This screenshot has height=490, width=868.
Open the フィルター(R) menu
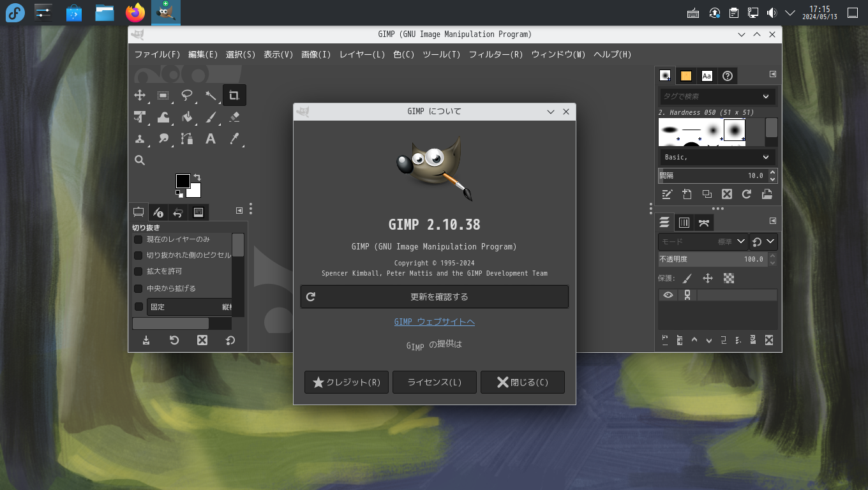pos(496,54)
